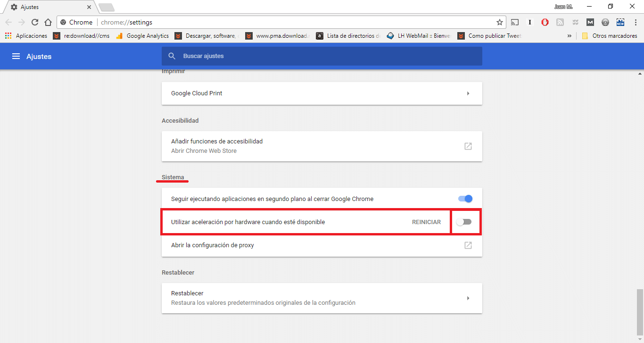Bookmark this page with the star
This screenshot has width=644, height=343.
pyautogui.click(x=500, y=22)
